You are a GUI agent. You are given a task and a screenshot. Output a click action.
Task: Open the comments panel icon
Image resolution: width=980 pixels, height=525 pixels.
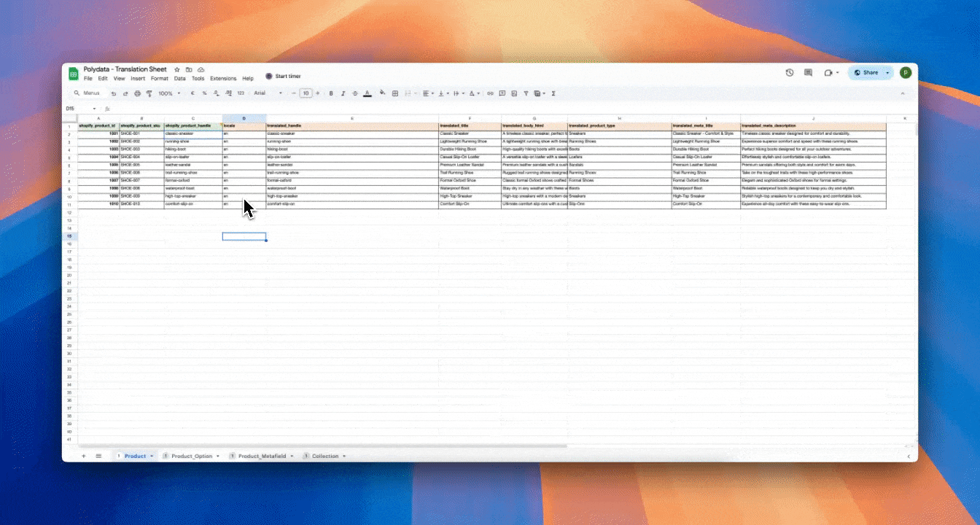point(808,73)
